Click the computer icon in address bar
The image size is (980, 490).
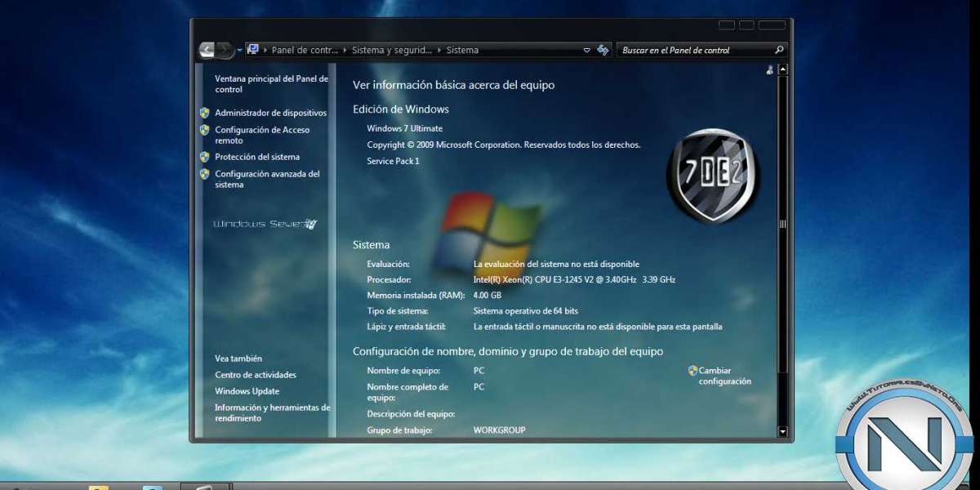click(253, 50)
